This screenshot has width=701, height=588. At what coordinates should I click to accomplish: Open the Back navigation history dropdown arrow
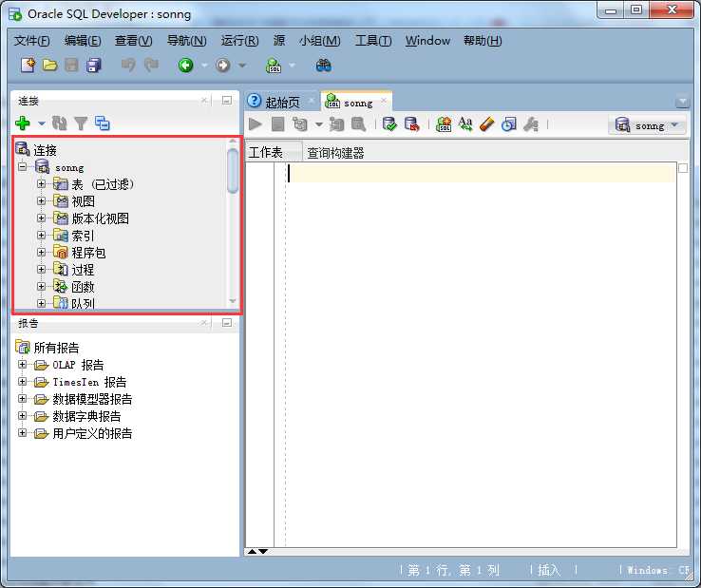[x=204, y=66]
